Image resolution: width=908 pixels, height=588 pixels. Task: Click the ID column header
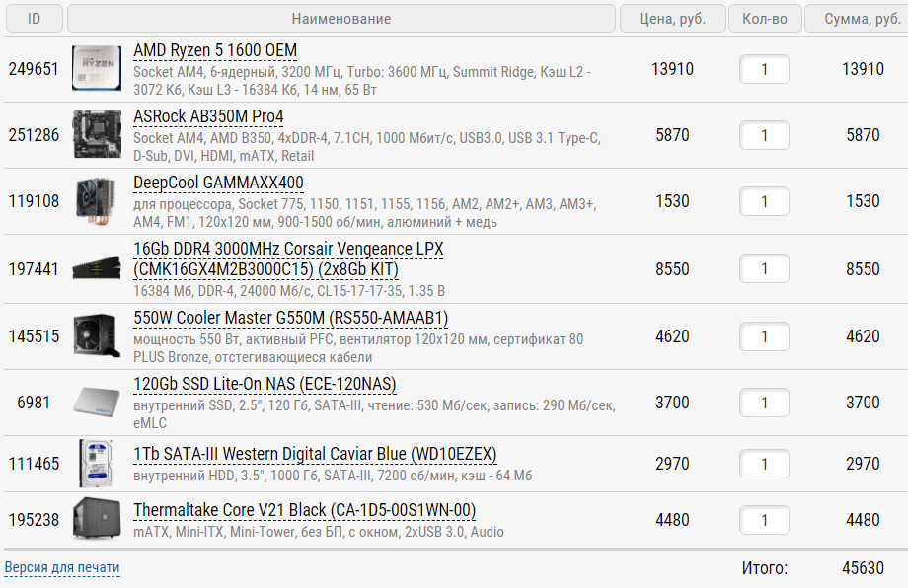click(35, 19)
